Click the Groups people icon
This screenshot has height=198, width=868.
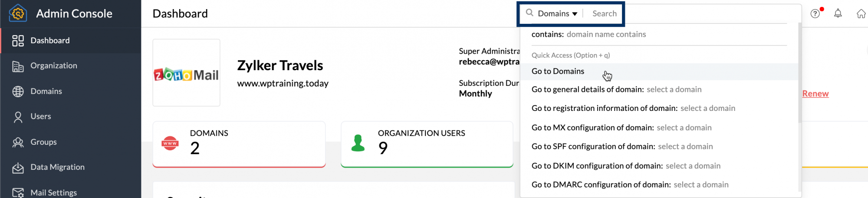coord(18,142)
